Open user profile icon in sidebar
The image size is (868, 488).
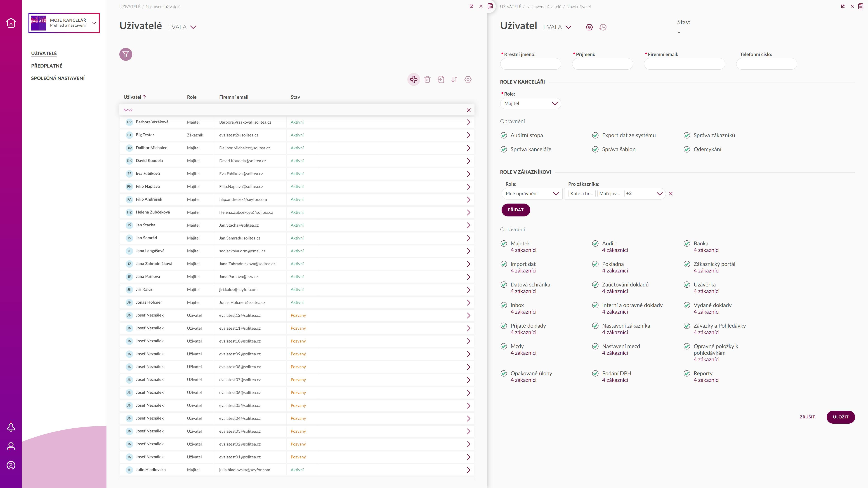coord(11,446)
